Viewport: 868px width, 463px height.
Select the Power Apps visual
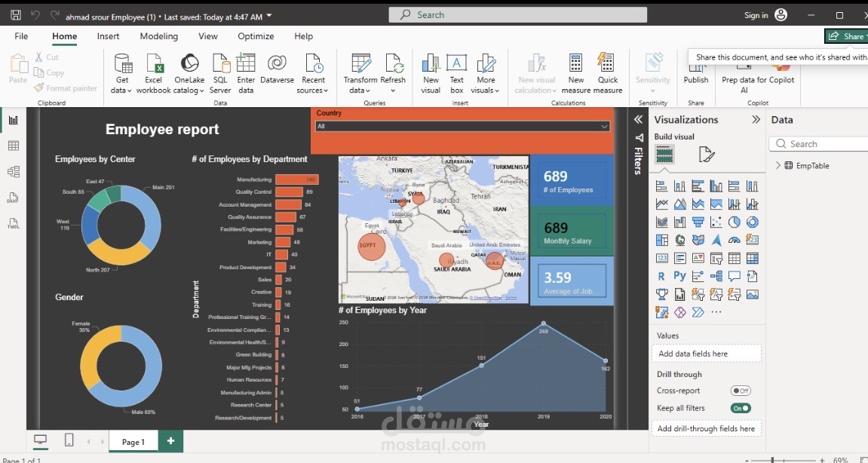[x=679, y=312]
